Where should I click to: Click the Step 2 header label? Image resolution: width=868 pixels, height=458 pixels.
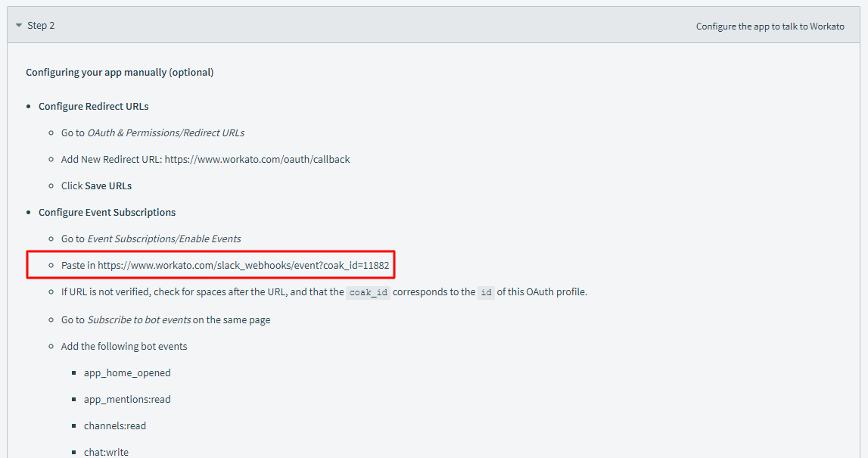pyautogui.click(x=41, y=26)
